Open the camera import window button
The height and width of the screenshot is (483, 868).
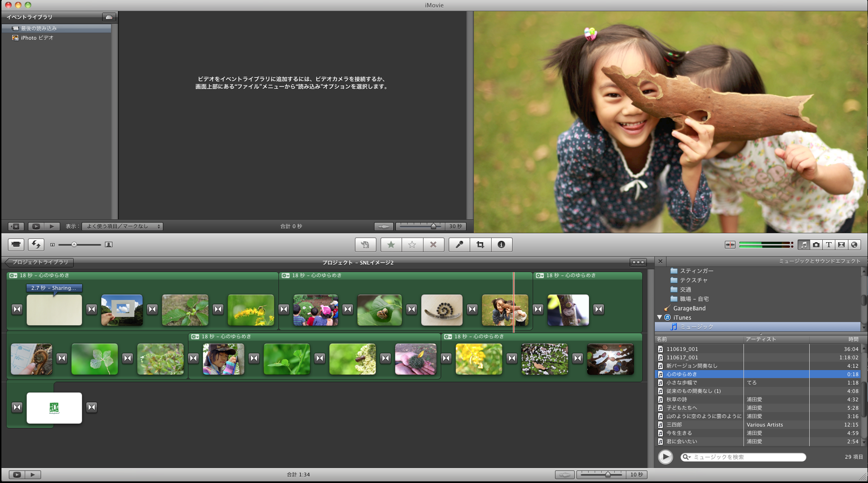click(x=16, y=244)
